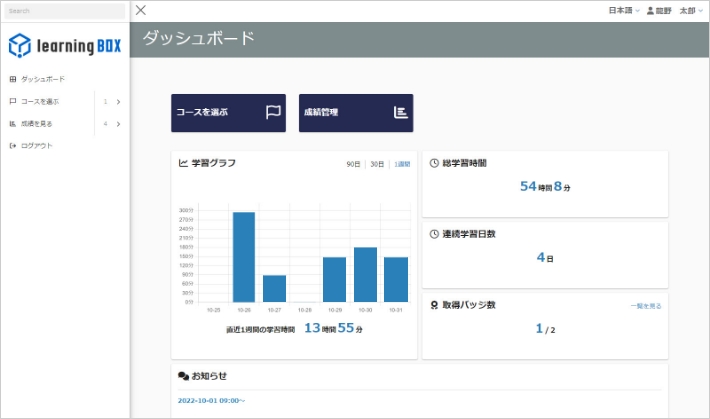
Task: Click the flag icon on コースを選ぶ button
Action: pyautogui.click(x=273, y=112)
